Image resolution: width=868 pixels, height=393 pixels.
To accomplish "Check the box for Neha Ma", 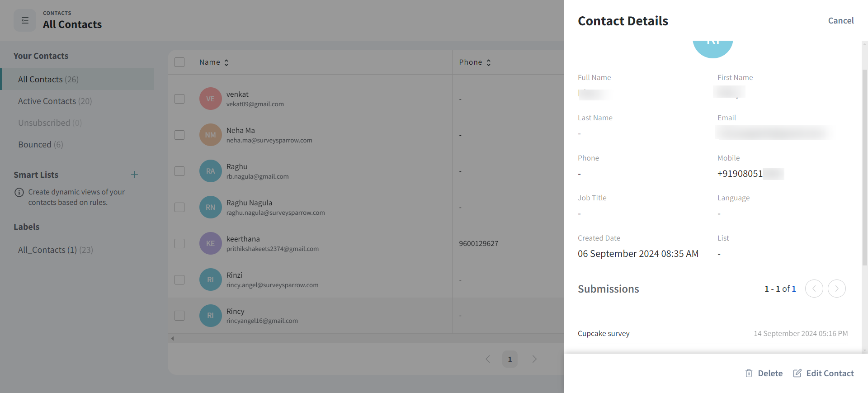I will [179, 135].
